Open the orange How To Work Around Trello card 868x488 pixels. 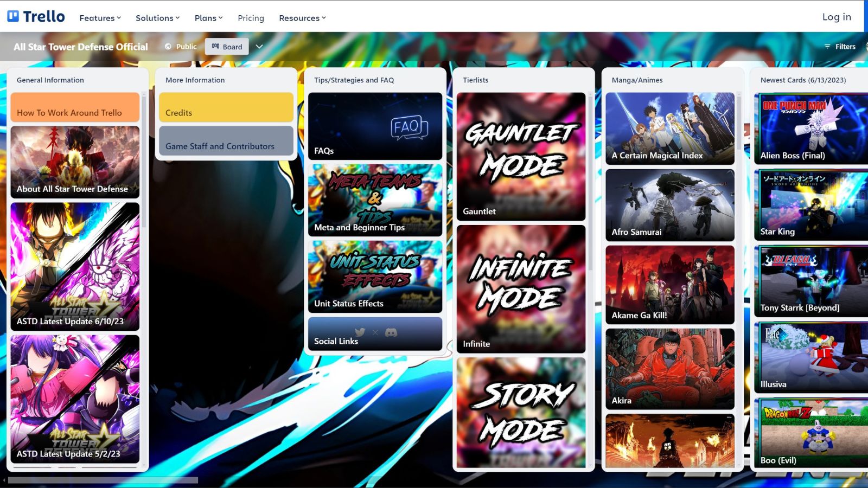[75, 107]
